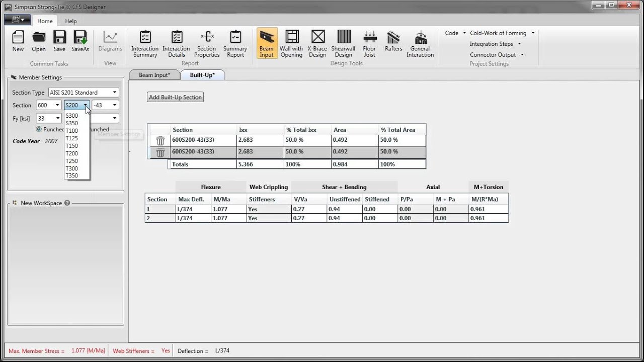644x362 pixels.
Task: Switch to the Home ribbon tab
Action: 45,21
